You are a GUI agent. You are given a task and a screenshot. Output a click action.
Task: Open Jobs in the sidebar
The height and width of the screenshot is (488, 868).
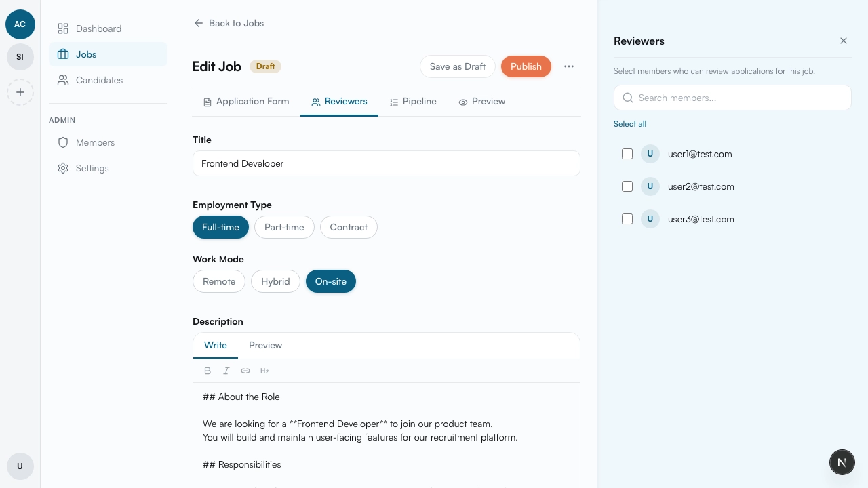(108, 54)
